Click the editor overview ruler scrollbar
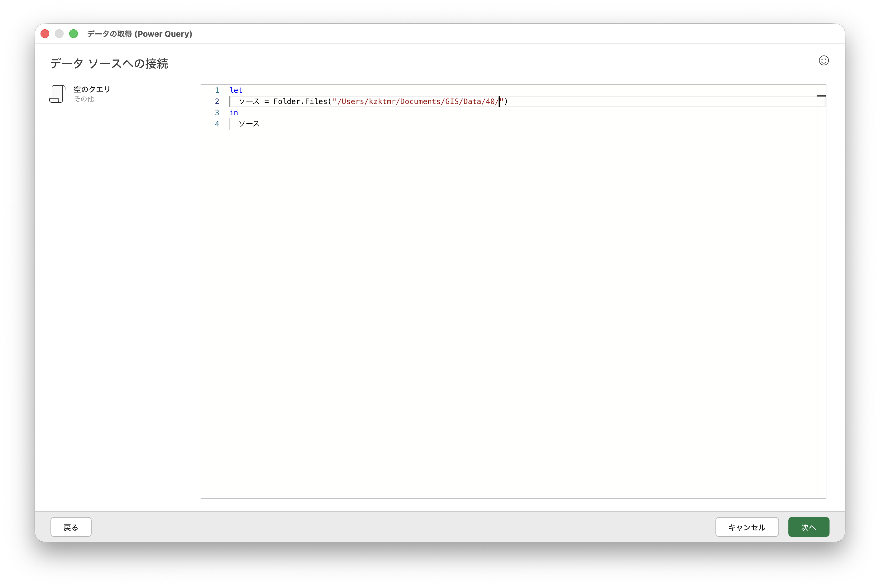880x588 pixels. pos(821,263)
